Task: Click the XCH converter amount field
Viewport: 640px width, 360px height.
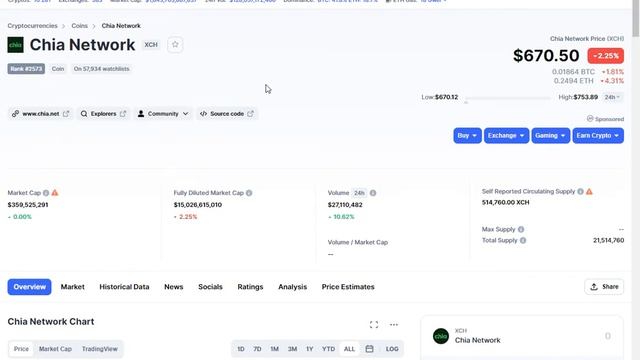Action: pyautogui.click(x=607, y=336)
